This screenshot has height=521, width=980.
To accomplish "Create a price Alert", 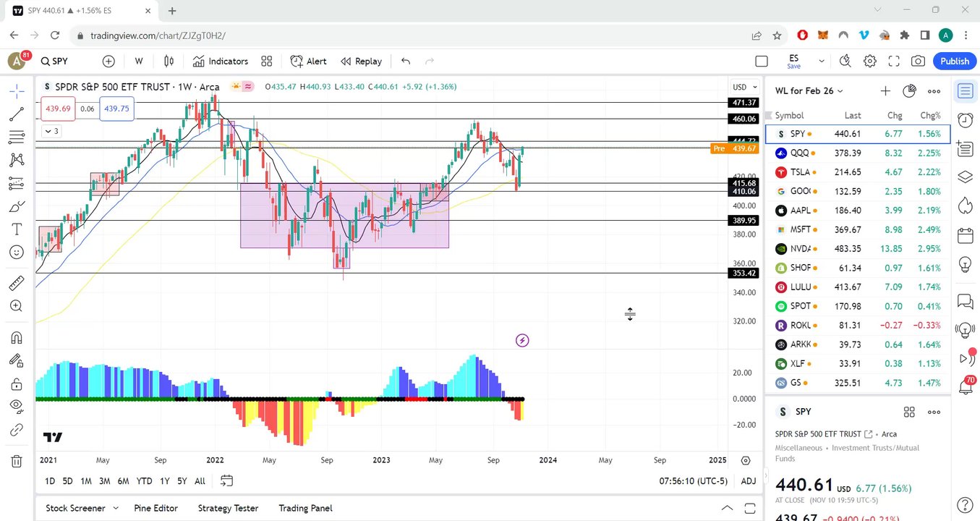I will pyautogui.click(x=309, y=62).
